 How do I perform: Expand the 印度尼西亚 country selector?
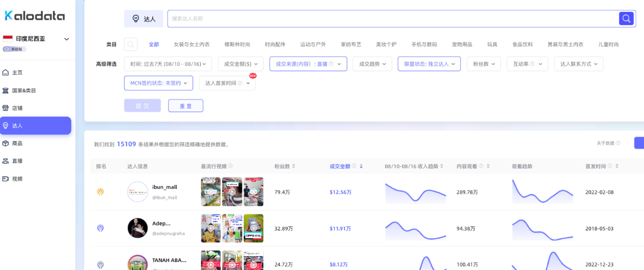pos(66,39)
